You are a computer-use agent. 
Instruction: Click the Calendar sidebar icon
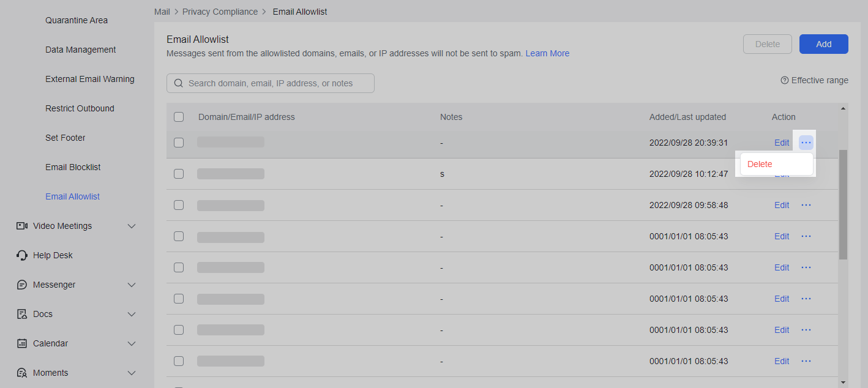(x=22, y=343)
